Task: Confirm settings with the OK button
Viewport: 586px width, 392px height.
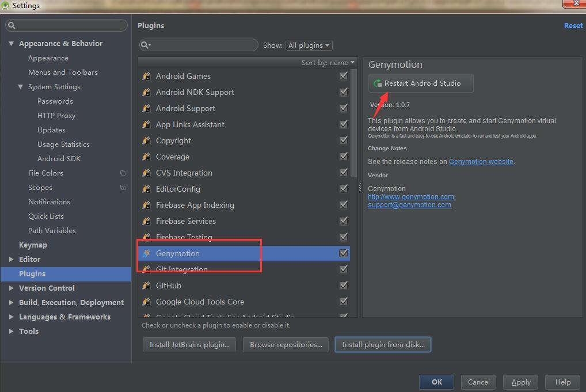Action: (x=436, y=382)
